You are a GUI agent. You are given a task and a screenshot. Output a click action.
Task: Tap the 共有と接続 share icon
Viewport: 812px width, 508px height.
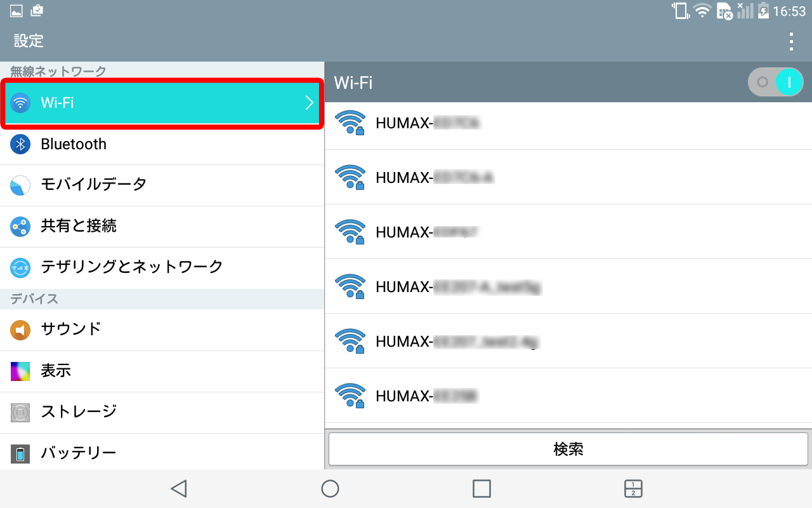20,226
